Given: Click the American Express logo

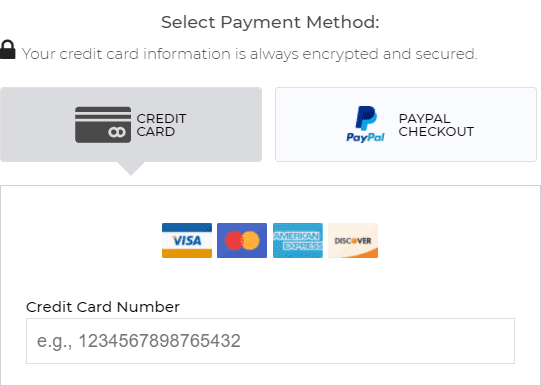Looking at the screenshot, I should coord(298,240).
